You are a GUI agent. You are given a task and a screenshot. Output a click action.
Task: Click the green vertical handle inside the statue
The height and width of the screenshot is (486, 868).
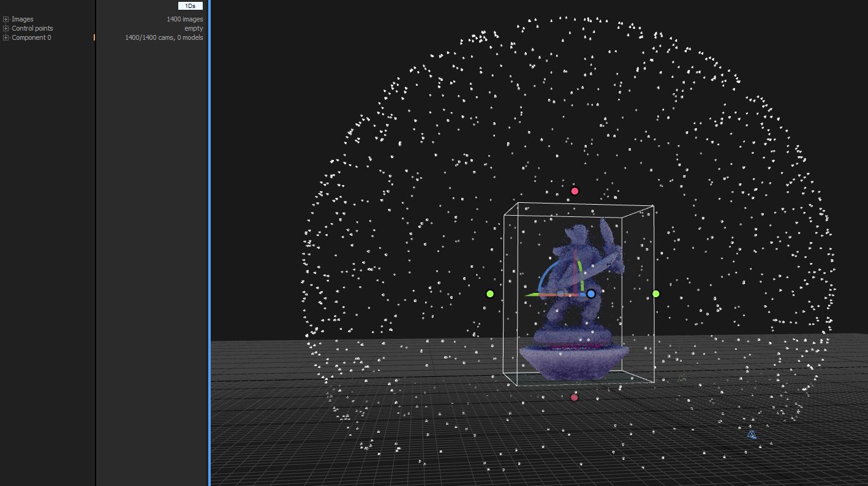pyautogui.click(x=579, y=268)
